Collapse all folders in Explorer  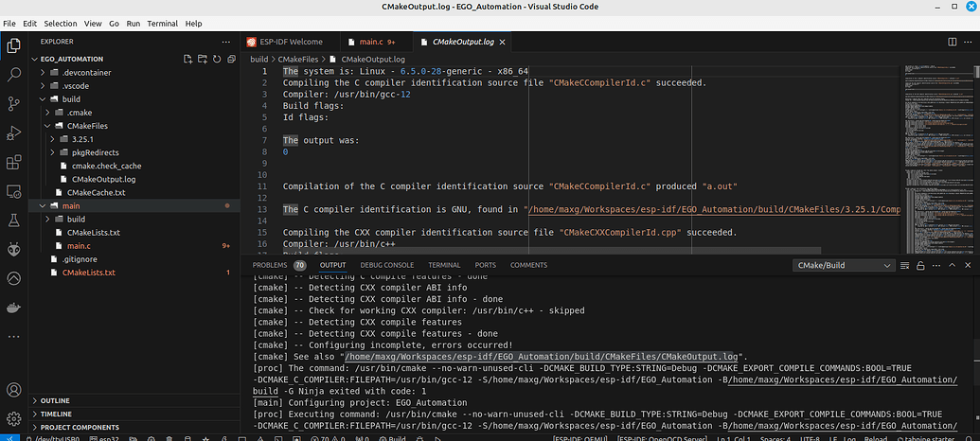pos(231,59)
